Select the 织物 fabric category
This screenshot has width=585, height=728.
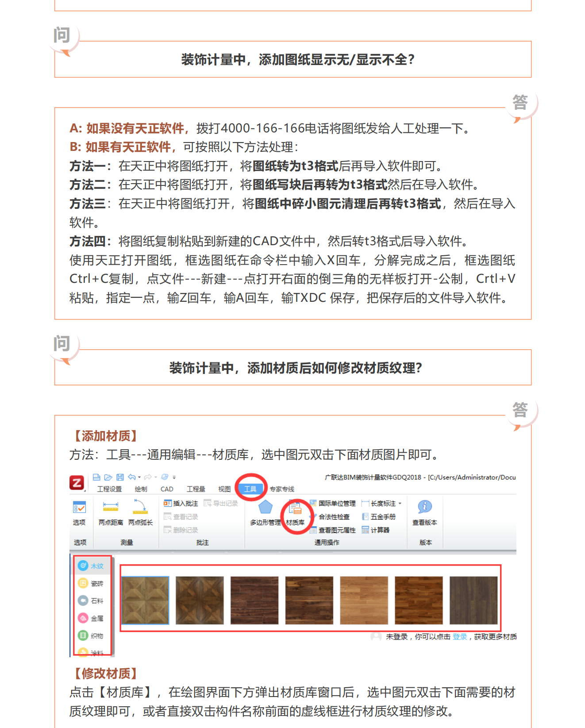(91, 636)
